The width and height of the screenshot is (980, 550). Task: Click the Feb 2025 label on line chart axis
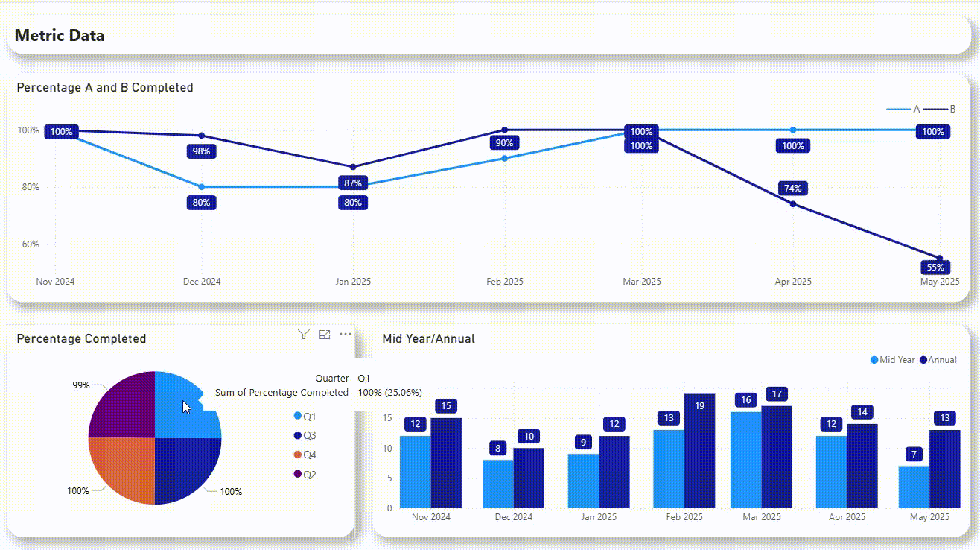click(x=505, y=282)
